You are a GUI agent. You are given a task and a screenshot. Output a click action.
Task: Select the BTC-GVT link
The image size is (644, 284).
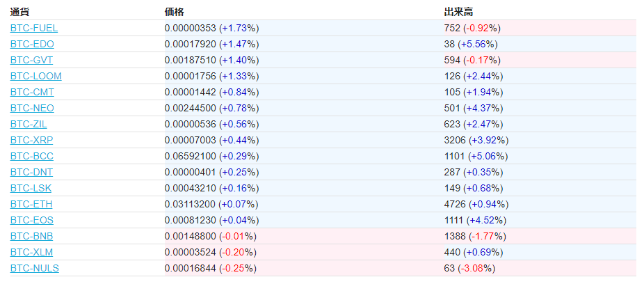(31, 60)
